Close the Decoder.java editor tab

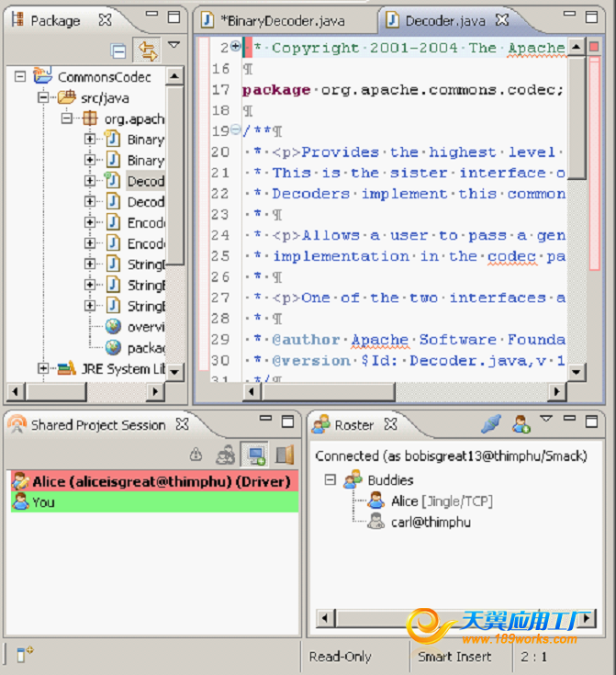[502, 20]
